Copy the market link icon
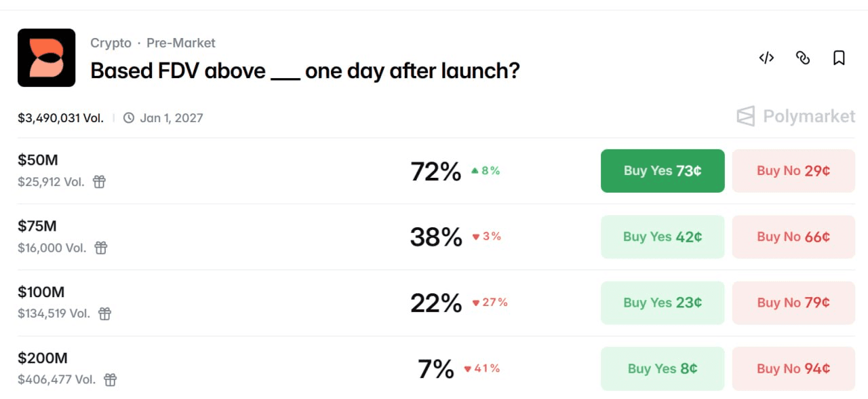868x399 pixels. tap(803, 58)
